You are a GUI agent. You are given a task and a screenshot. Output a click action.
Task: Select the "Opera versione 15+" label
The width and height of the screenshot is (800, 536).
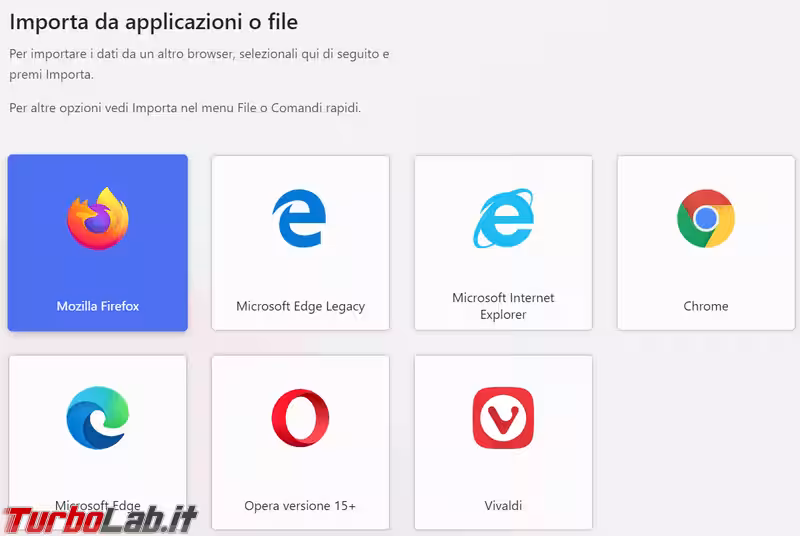pyautogui.click(x=300, y=506)
